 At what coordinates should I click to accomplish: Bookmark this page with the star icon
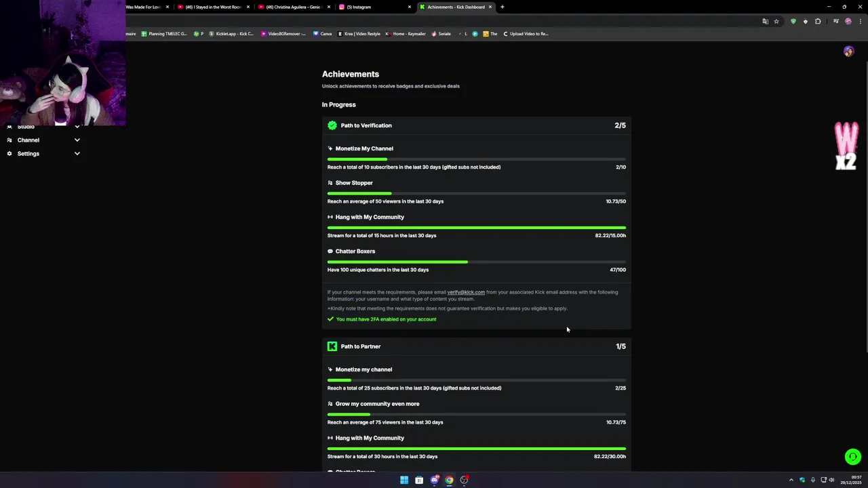pos(776,22)
